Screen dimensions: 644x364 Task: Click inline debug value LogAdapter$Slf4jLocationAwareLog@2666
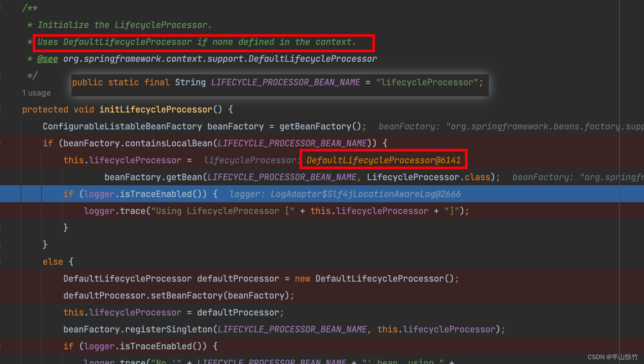365,194
